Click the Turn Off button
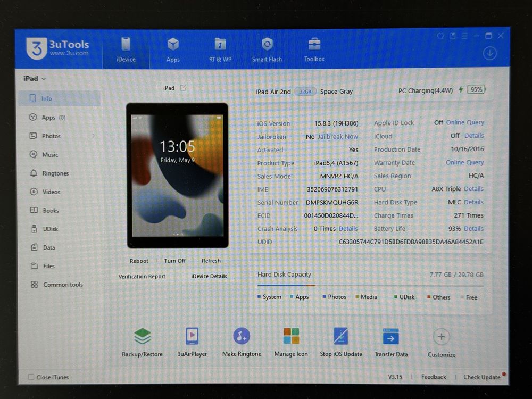 pos(174,261)
